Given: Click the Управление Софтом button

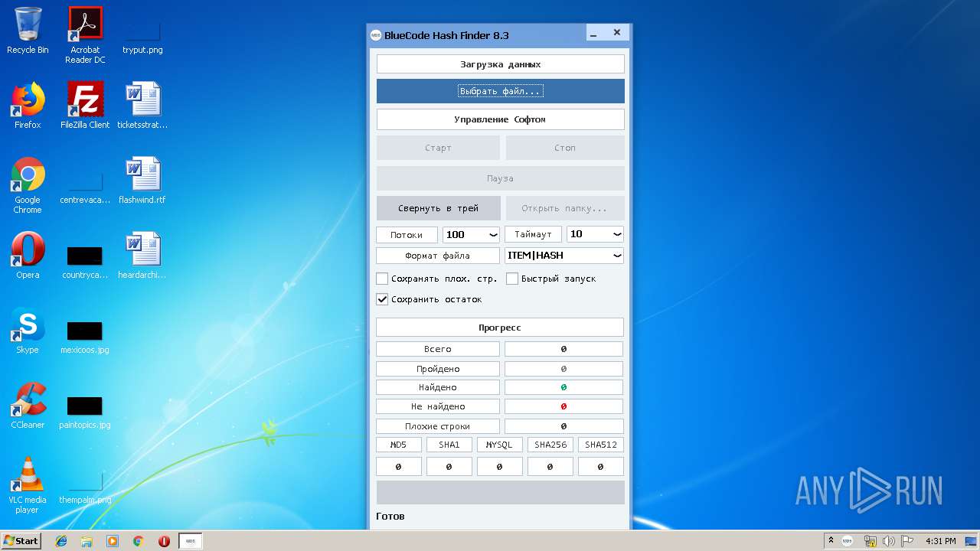Looking at the screenshot, I should [501, 119].
